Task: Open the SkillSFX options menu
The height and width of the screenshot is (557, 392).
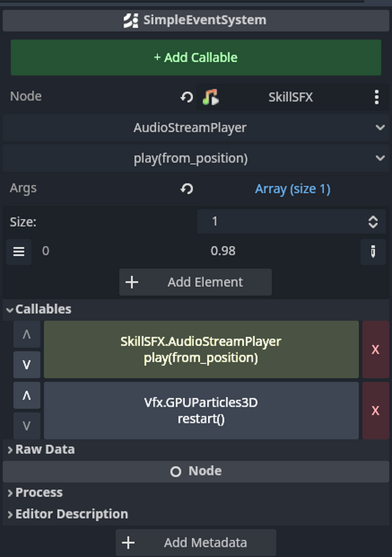Action: [376, 96]
